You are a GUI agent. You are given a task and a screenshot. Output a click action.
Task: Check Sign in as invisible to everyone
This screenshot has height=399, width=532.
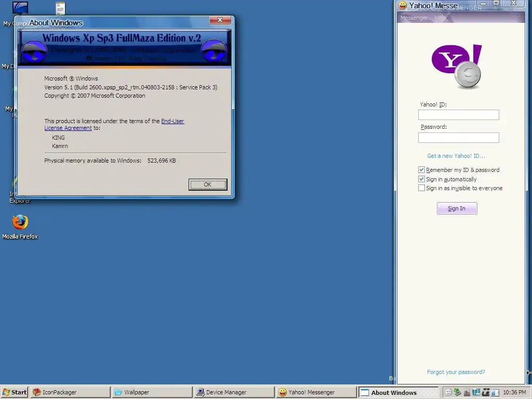[421, 188]
